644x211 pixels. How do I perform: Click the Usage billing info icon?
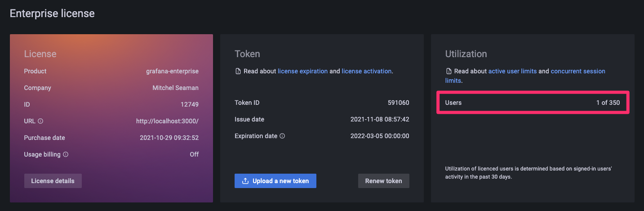pos(66,155)
